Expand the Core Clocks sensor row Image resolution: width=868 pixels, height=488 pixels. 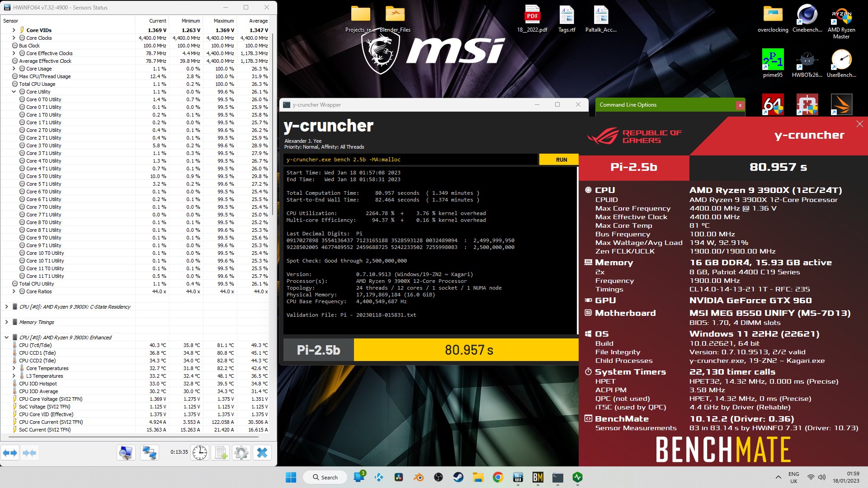point(14,38)
